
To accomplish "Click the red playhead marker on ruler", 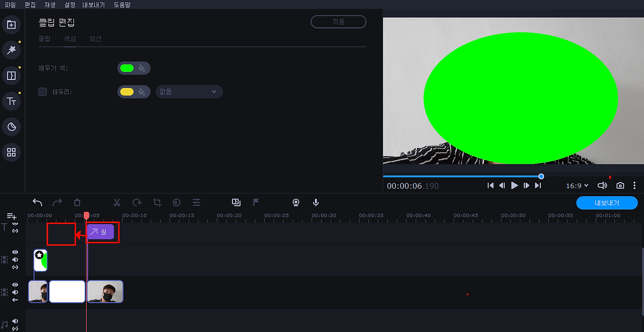I will 87,216.
